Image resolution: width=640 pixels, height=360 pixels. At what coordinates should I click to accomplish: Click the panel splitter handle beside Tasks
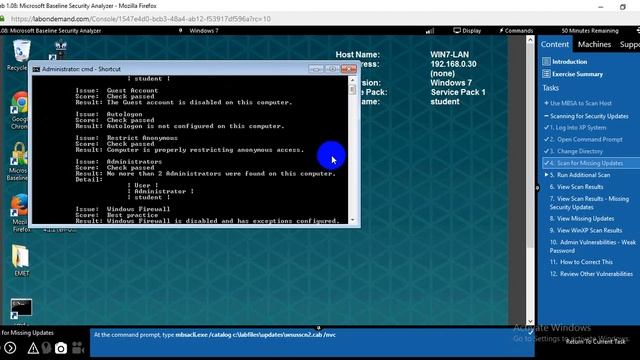click(537, 188)
